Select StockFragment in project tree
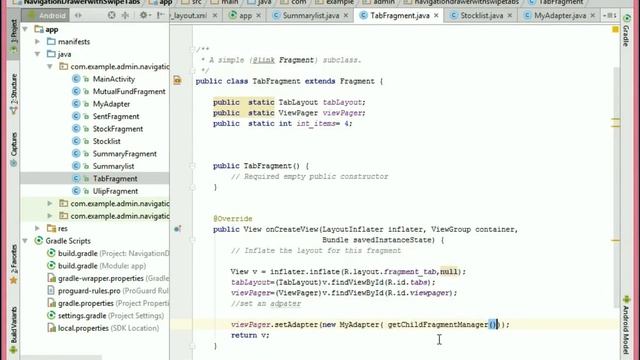The height and width of the screenshot is (360, 640). pos(118,129)
